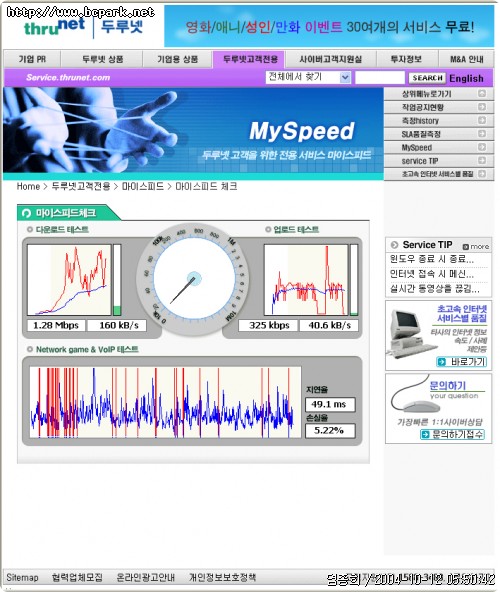Open the 투자정보 tab
This screenshot has height=592, width=500.
click(x=406, y=59)
